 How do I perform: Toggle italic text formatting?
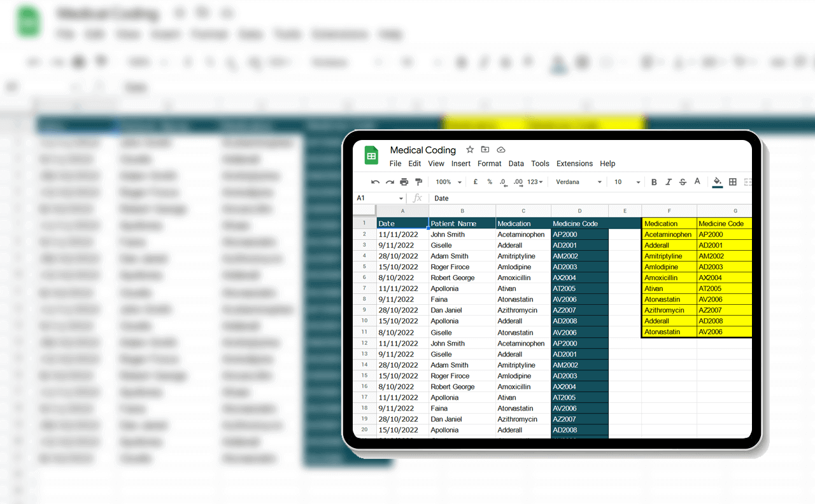tap(668, 182)
